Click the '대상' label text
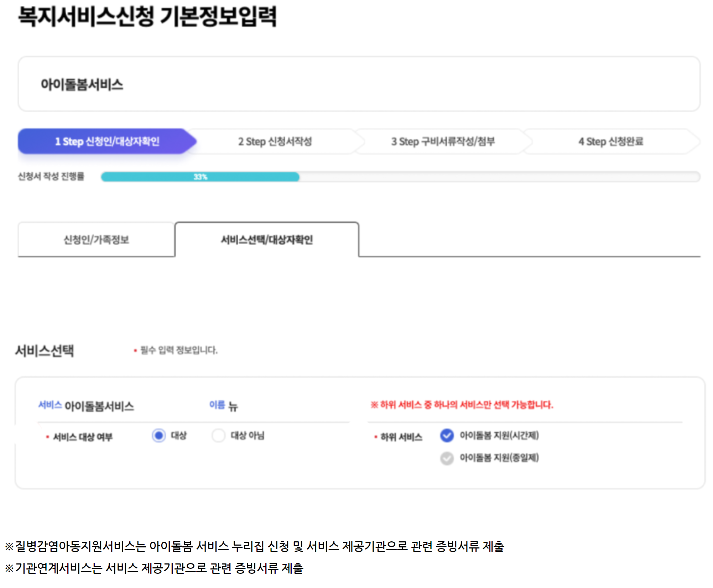713x588 pixels. click(178, 435)
